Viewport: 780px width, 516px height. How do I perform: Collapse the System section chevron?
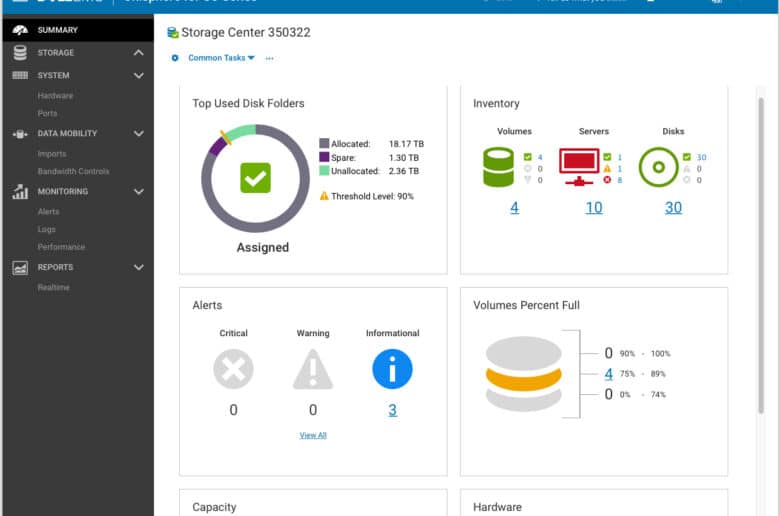(x=139, y=76)
